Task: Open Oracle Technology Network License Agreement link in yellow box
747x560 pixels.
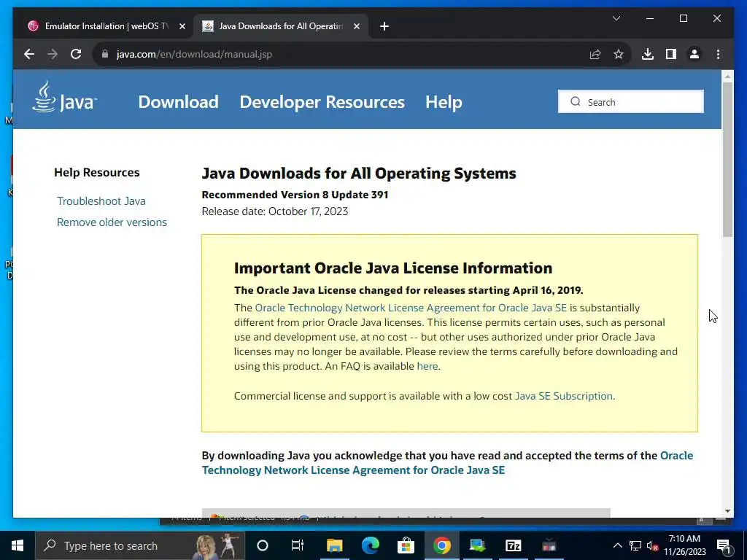Action: pos(411,308)
